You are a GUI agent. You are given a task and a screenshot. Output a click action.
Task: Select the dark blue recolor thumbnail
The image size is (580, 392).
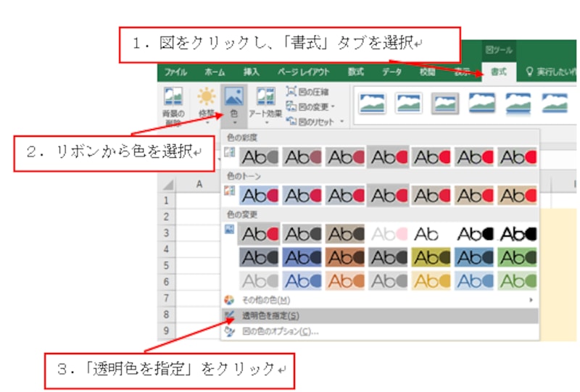click(302, 257)
